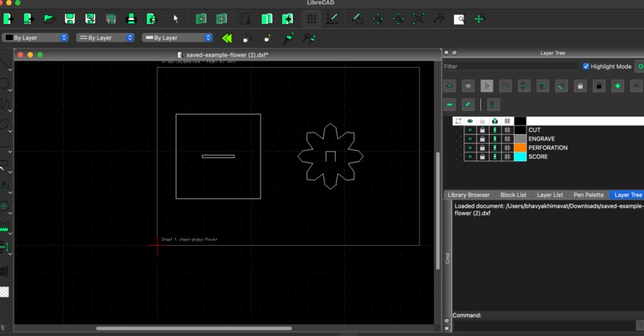Open the line type By Layer dropdown
The height and width of the screenshot is (336, 644).
[x=177, y=38]
